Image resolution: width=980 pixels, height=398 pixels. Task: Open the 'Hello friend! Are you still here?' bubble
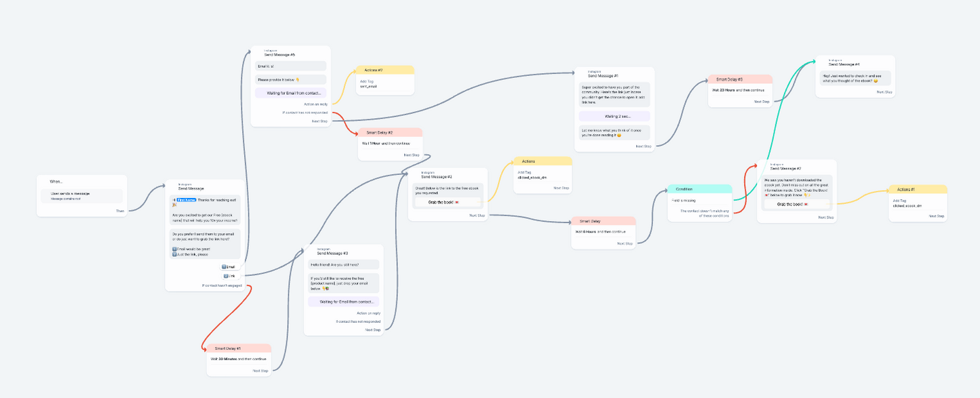coord(344,264)
